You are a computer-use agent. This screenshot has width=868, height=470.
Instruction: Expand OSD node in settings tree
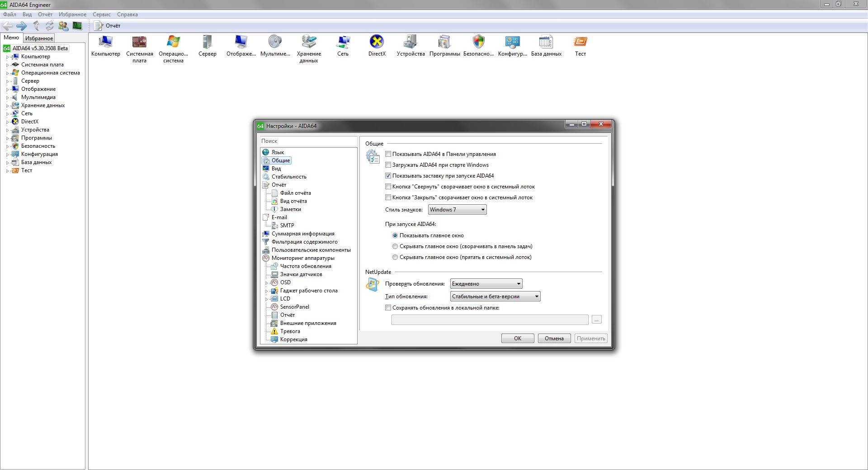pyautogui.click(x=266, y=283)
